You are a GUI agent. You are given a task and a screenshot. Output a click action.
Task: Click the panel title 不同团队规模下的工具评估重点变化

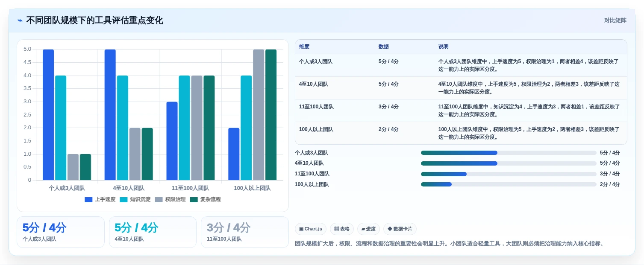tap(94, 20)
